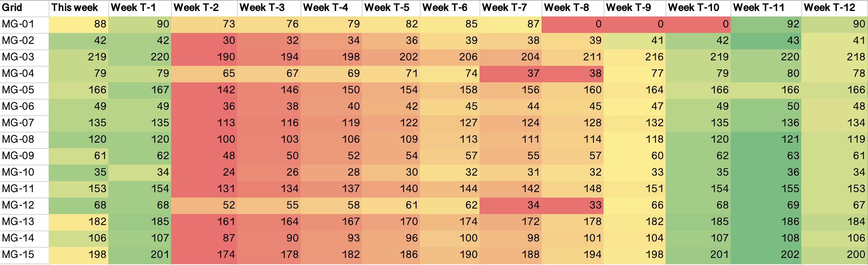Select MG-07's Week T-6 cell showing 127
This screenshot has height=265, width=868.
click(450, 123)
